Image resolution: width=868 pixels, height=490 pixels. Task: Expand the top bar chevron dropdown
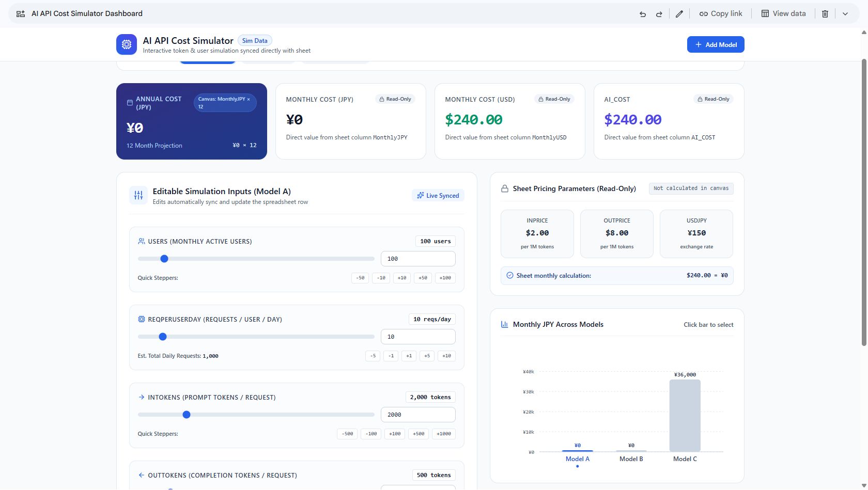tap(845, 14)
